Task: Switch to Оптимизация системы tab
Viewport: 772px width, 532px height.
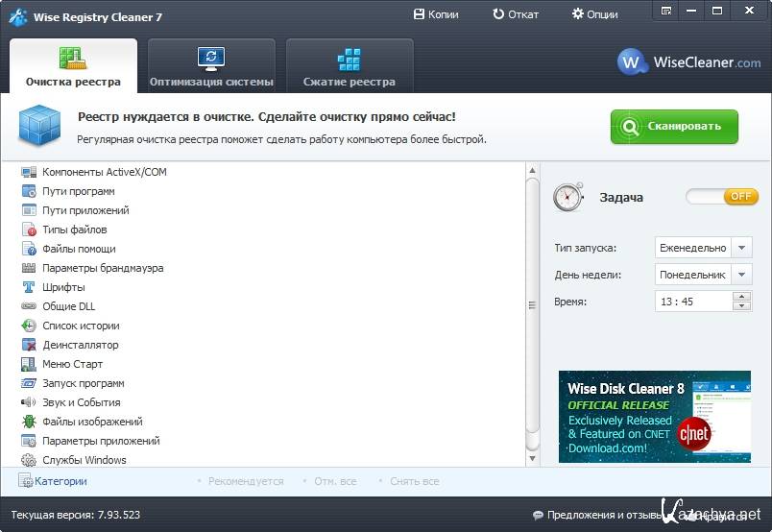Action: click(211, 65)
